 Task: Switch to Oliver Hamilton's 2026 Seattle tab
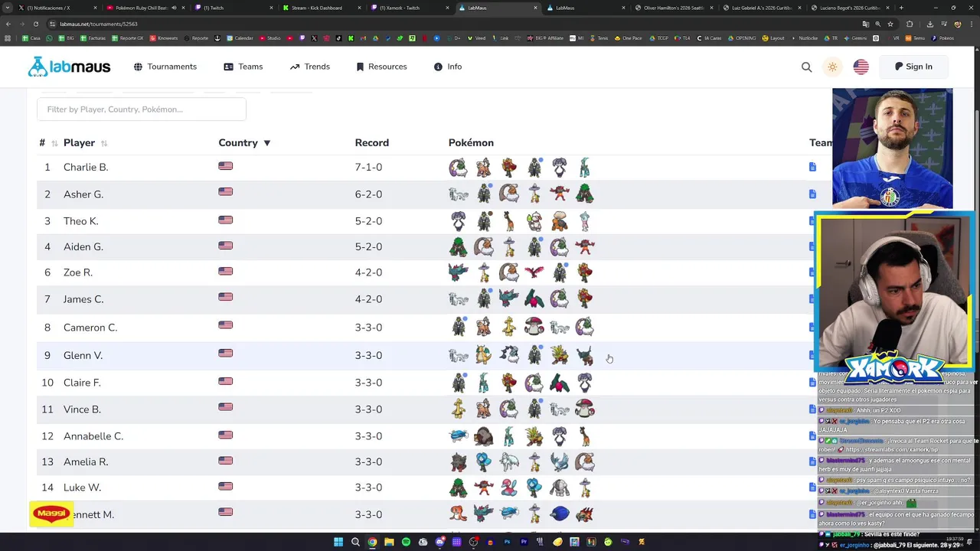point(674,8)
